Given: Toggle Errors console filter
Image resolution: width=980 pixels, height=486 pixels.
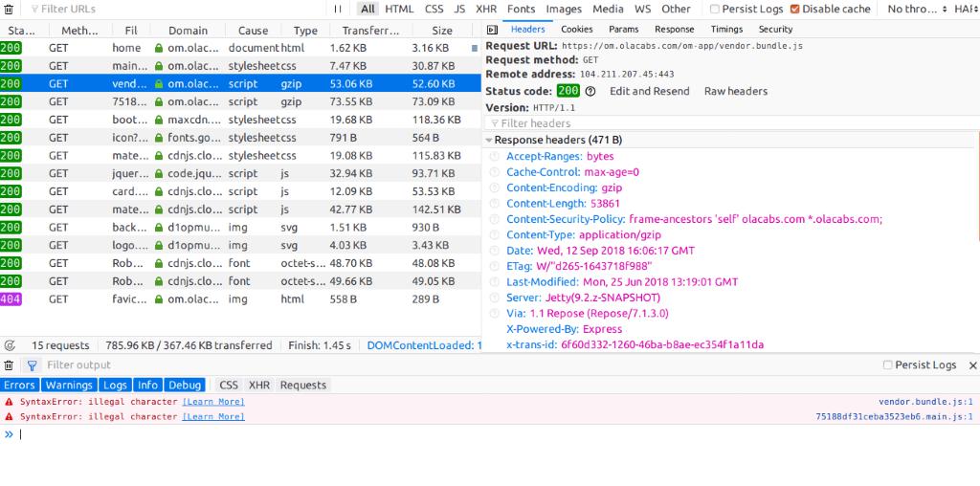Looking at the screenshot, I should (x=19, y=386).
